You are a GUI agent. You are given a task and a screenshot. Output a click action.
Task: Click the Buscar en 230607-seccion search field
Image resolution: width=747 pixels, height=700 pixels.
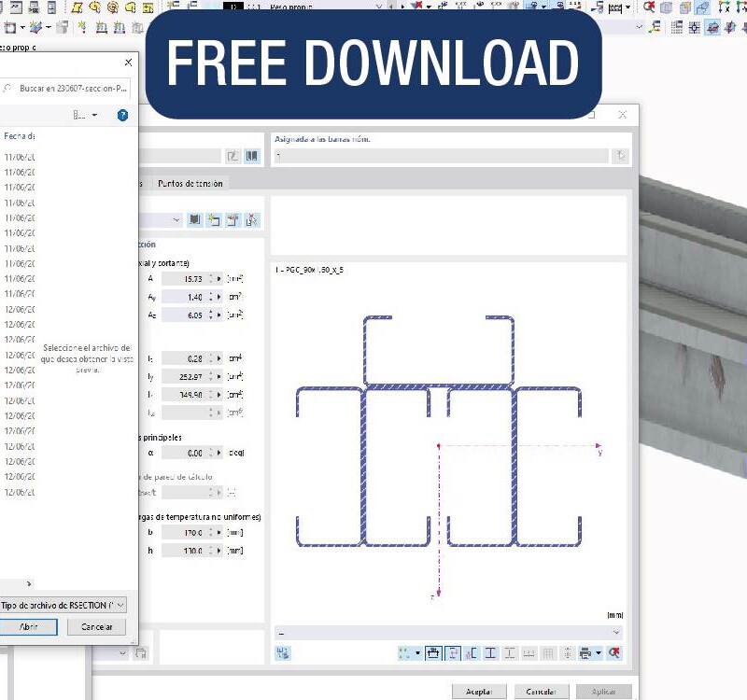65,88
